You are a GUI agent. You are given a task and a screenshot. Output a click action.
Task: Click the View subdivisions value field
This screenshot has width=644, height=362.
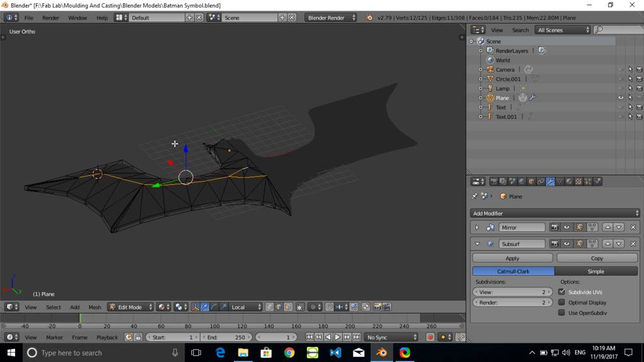513,292
